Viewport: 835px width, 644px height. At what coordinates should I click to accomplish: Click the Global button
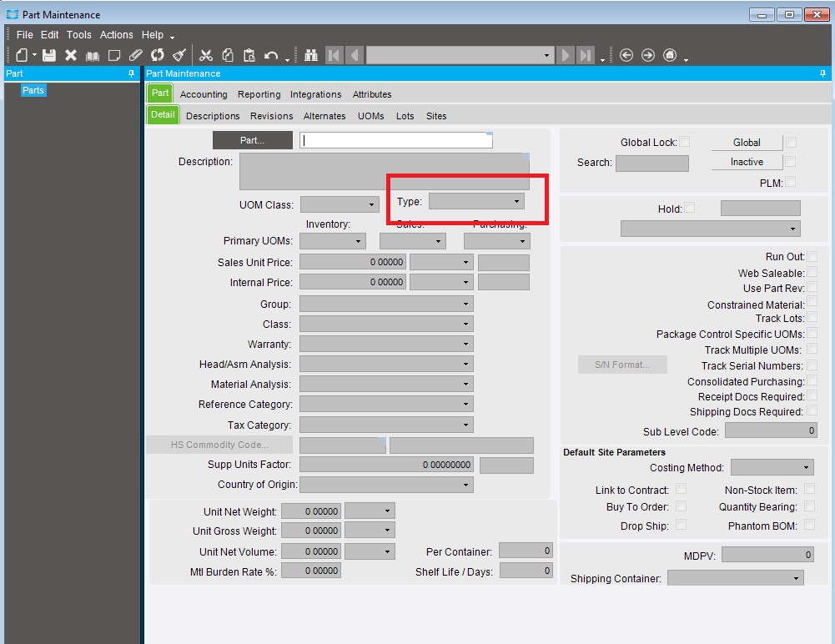[747, 142]
